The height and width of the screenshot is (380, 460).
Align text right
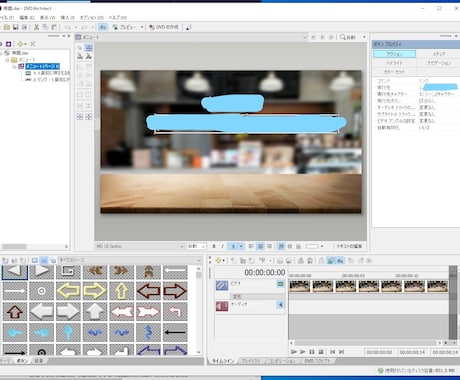coord(269,246)
